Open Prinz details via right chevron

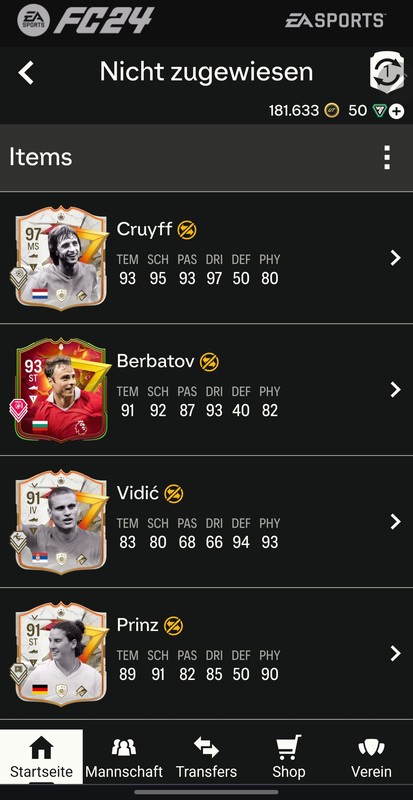(396, 654)
